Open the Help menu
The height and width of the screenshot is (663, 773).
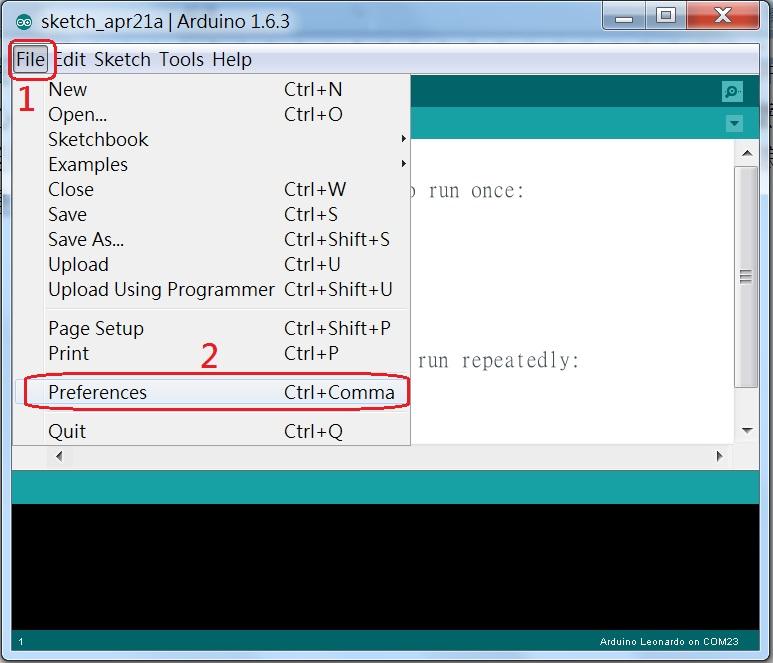tap(232, 60)
